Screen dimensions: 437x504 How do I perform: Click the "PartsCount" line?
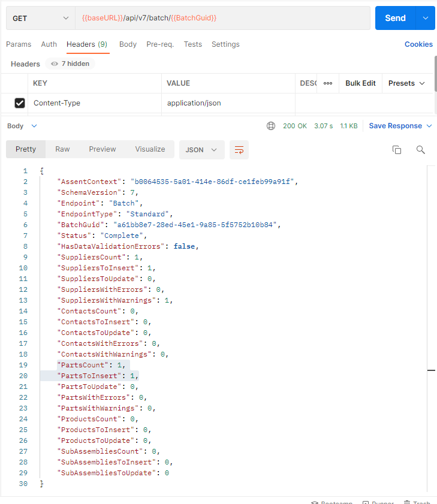pyautogui.click(x=91, y=365)
